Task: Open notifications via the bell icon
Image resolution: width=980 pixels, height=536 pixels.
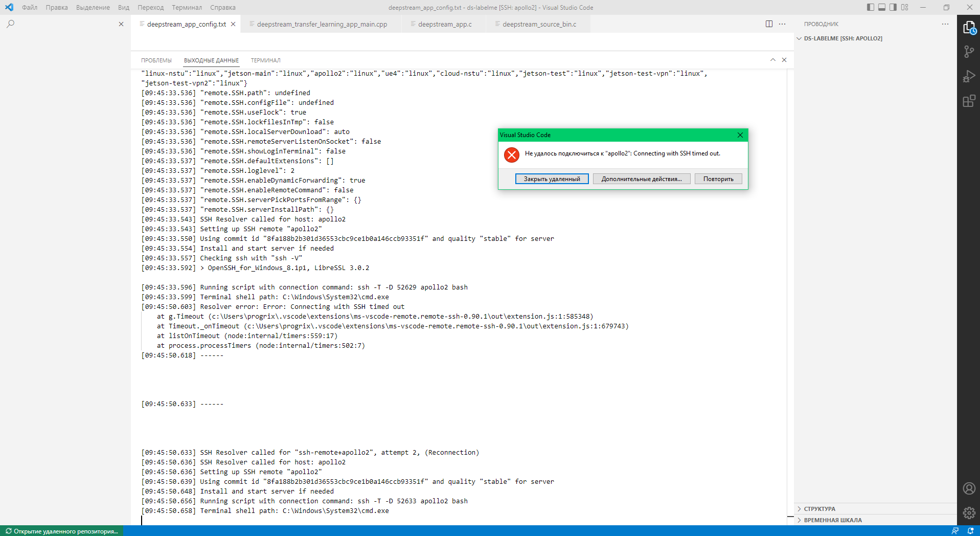Action: [x=970, y=531]
